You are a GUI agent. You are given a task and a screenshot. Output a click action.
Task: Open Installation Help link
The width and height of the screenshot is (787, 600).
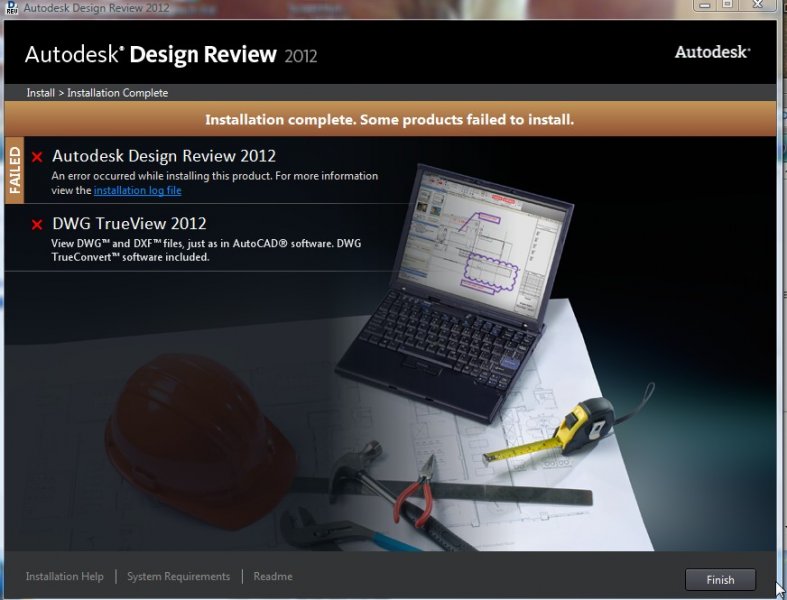65,576
